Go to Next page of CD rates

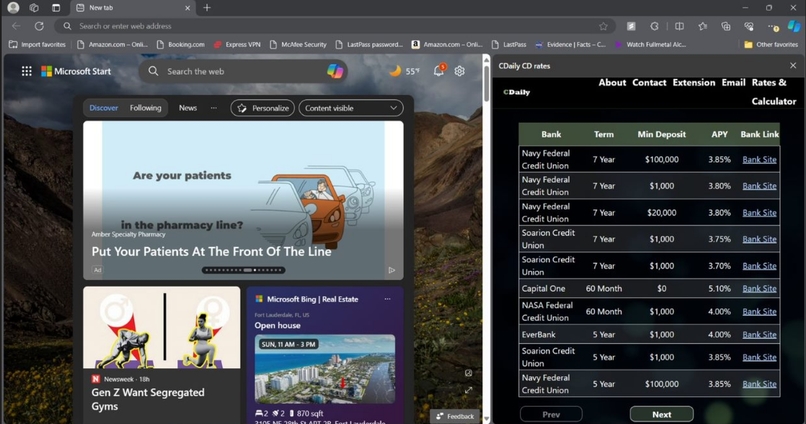point(662,414)
